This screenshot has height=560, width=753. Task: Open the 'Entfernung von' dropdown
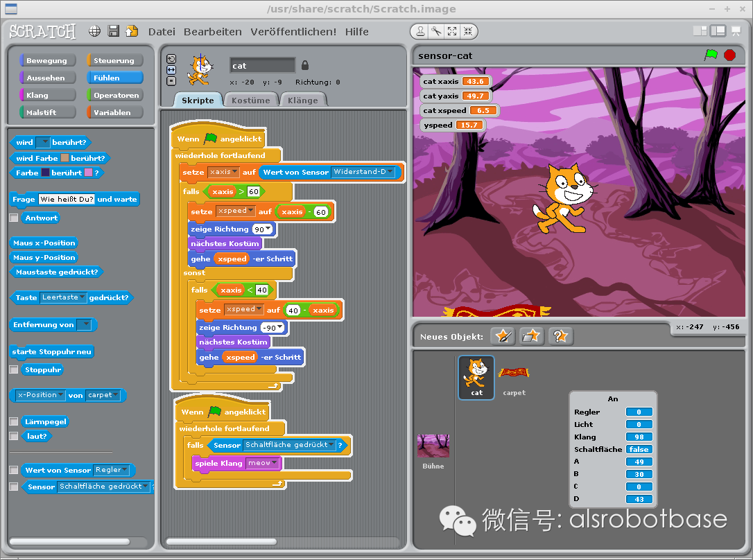tap(84, 325)
